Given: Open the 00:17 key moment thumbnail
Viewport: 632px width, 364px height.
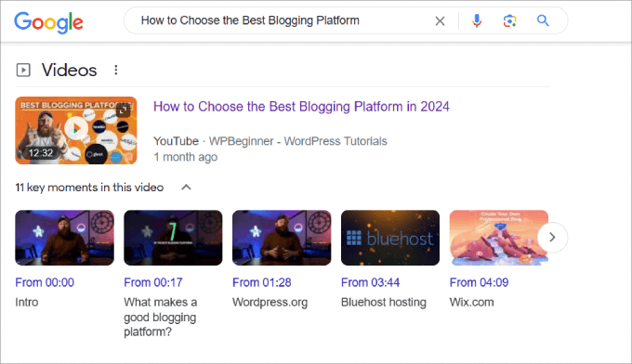Looking at the screenshot, I should click(173, 238).
